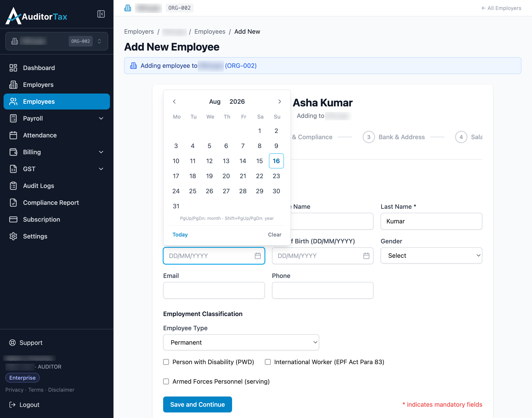Click the step 4 circle in wizard

pos(461,137)
